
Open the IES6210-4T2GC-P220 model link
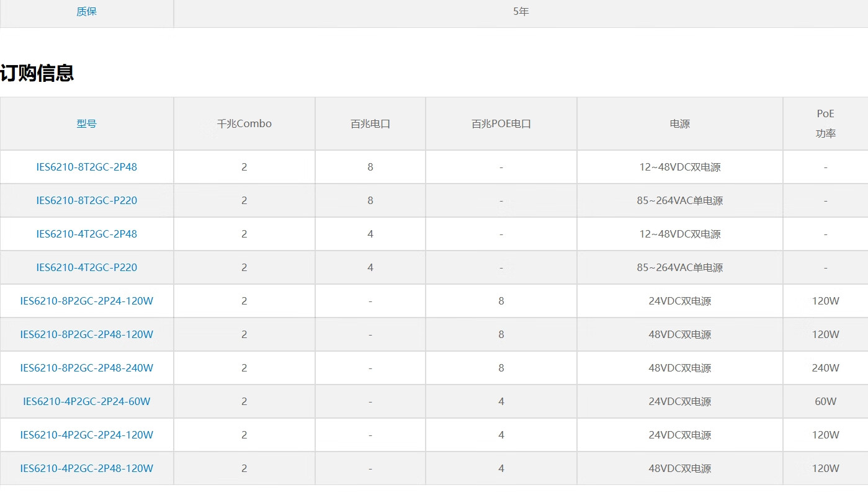tap(87, 267)
